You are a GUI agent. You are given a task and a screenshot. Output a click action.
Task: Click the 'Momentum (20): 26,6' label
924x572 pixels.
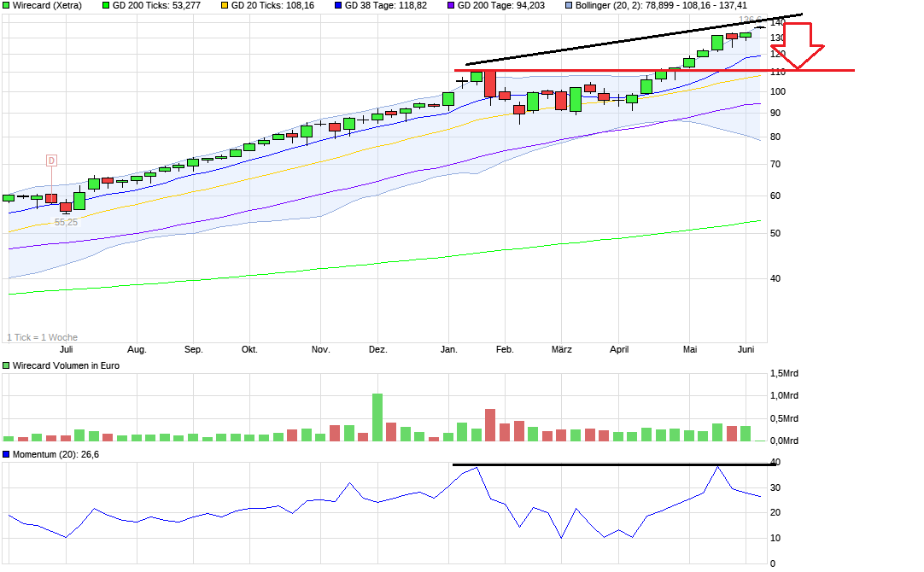(56, 455)
